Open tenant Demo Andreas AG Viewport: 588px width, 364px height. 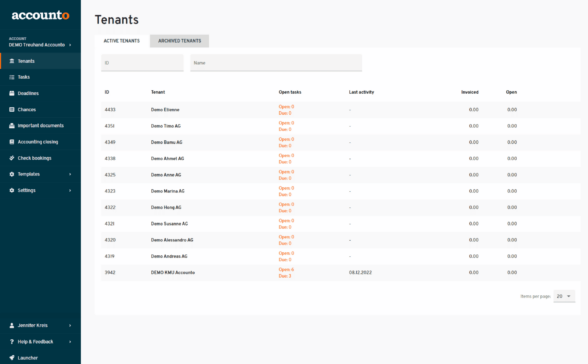point(169,256)
